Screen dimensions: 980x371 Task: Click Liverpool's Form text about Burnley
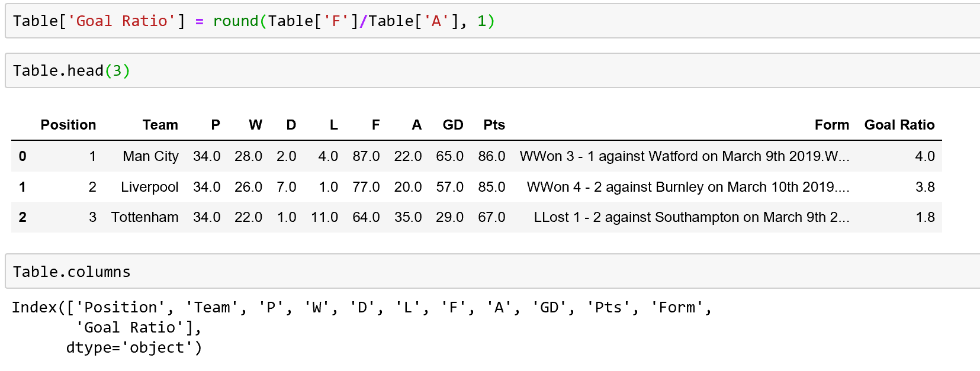point(687,187)
